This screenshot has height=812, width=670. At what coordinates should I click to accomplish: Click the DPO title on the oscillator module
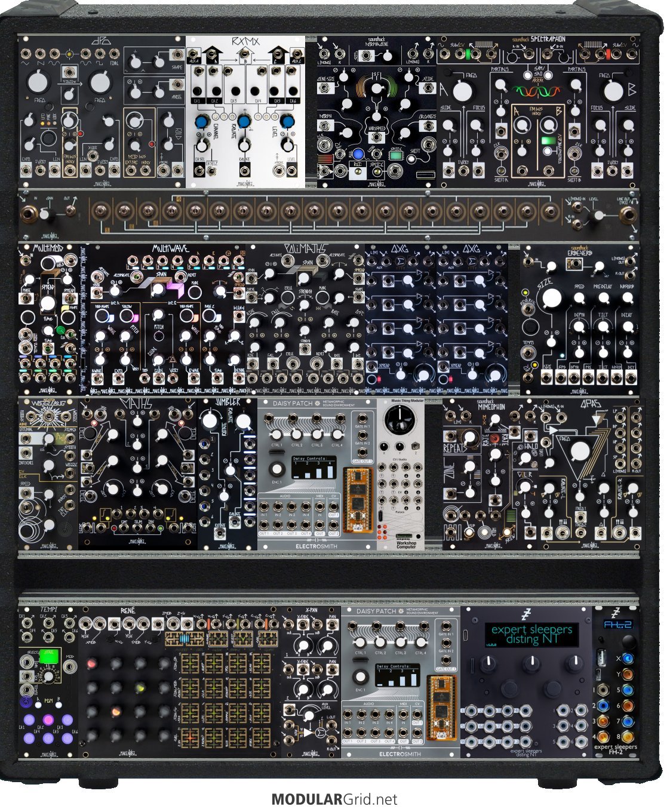(x=102, y=42)
